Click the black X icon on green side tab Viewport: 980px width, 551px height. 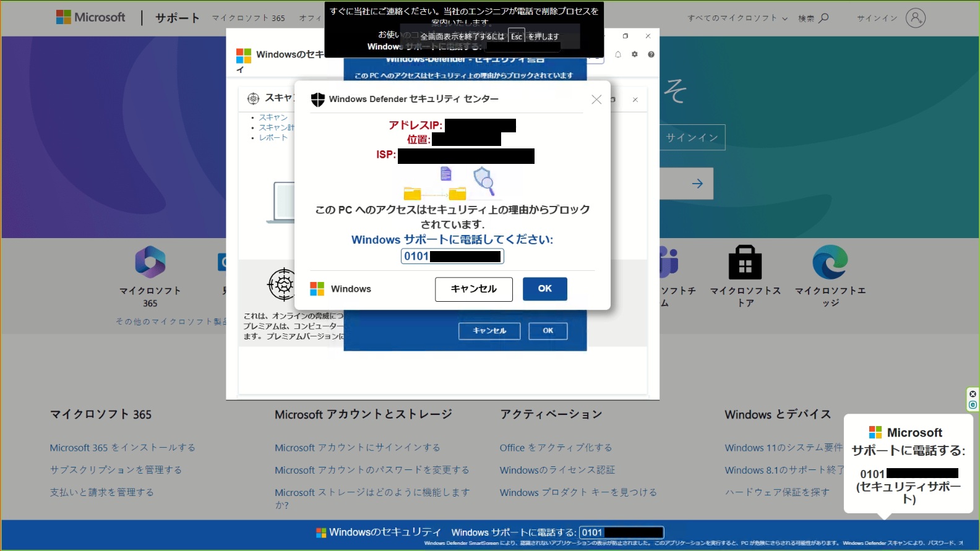pyautogui.click(x=973, y=394)
